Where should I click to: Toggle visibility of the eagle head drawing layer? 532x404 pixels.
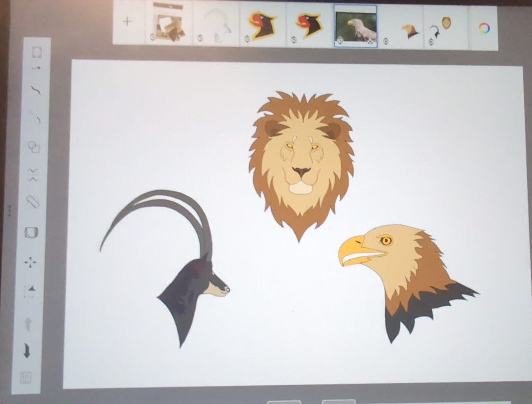point(386,41)
